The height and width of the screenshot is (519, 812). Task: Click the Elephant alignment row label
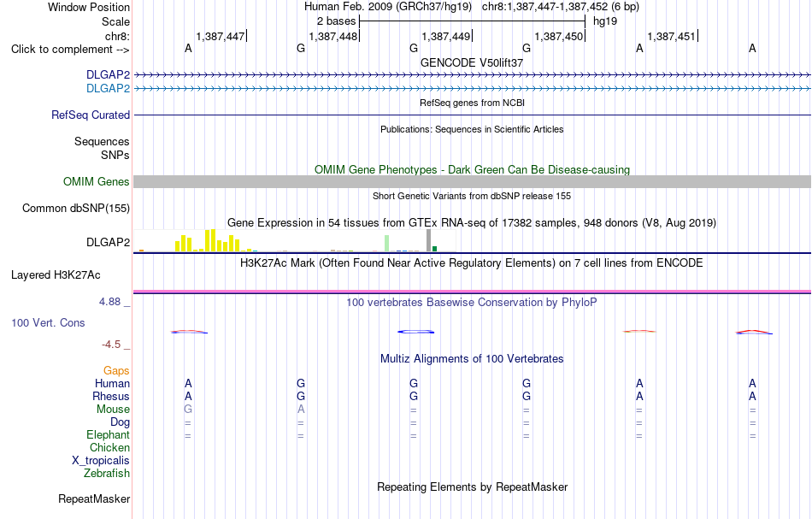tap(108, 435)
